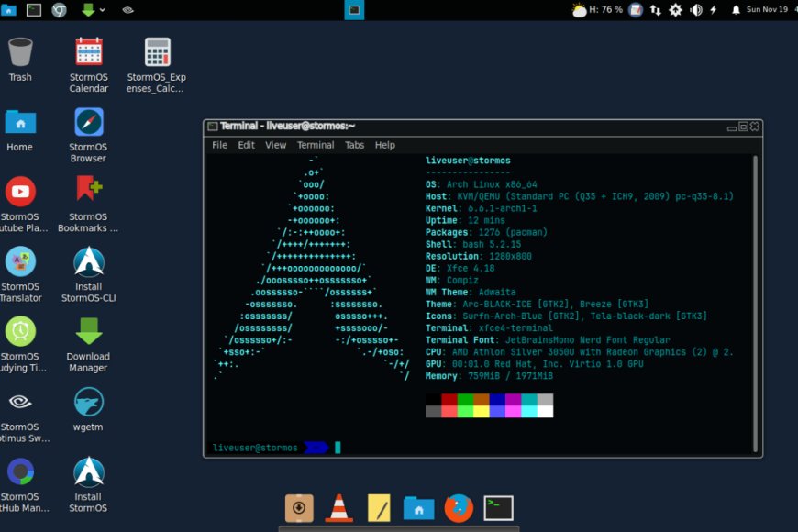
Task: Open the Terminal menu in the terminal window
Action: [x=316, y=145]
